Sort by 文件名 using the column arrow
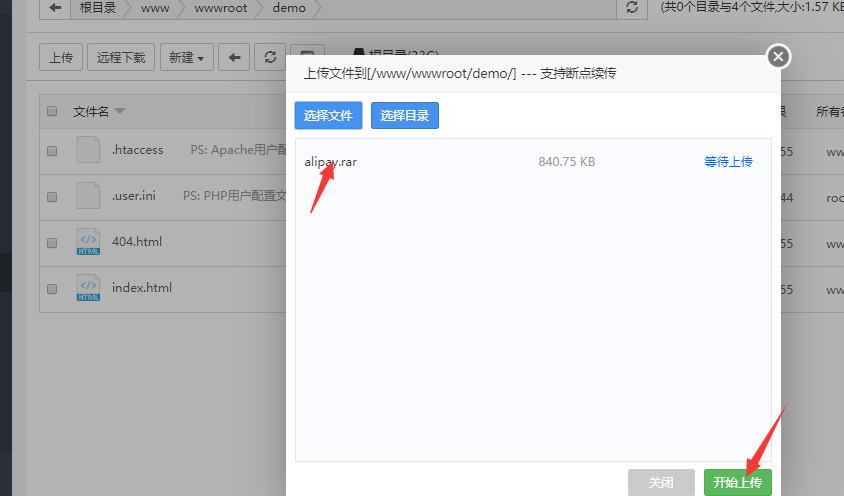 pos(120,111)
